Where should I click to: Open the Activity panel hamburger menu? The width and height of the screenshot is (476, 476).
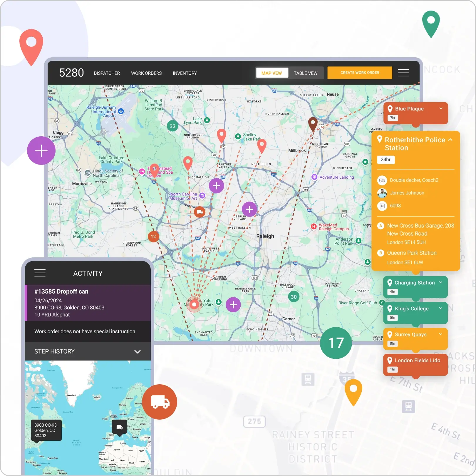(x=40, y=273)
